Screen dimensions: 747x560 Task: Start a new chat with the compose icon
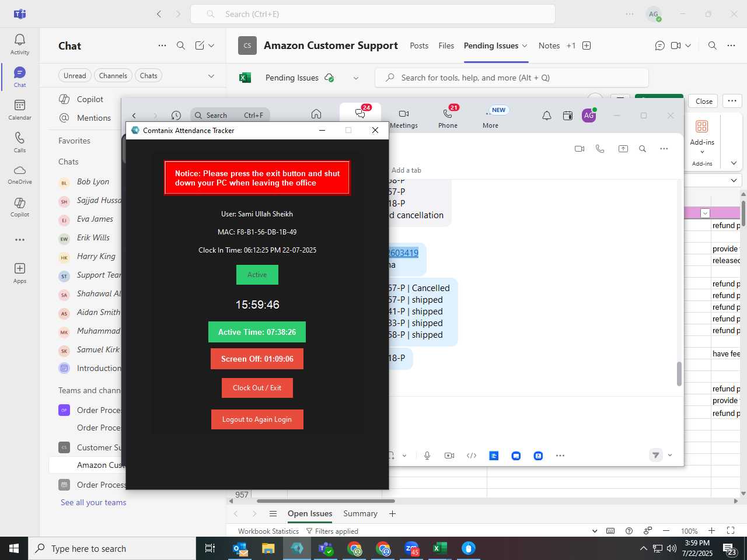pyautogui.click(x=200, y=45)
